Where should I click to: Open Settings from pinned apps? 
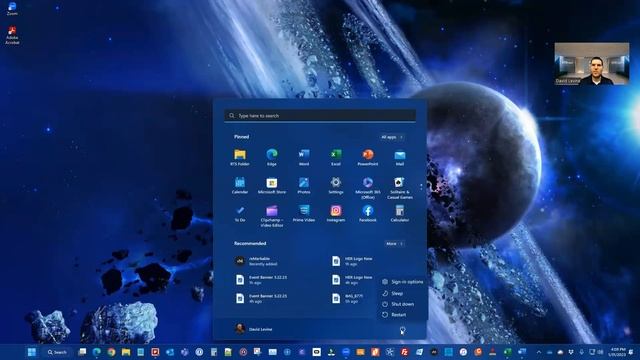tap(336, 185)
